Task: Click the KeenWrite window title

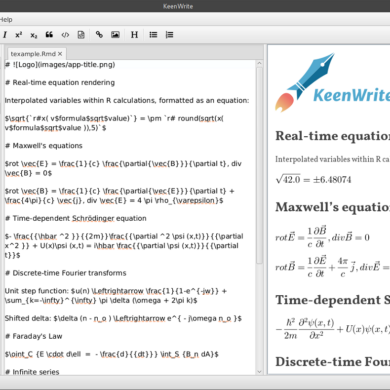Action: [x=178, y=6]
